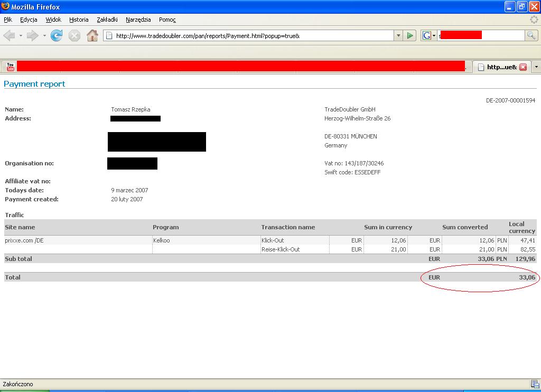Click the DE-80331 MÜNCHEN text
The height and width of the screenshot is (392, 541).
[351, 136]
